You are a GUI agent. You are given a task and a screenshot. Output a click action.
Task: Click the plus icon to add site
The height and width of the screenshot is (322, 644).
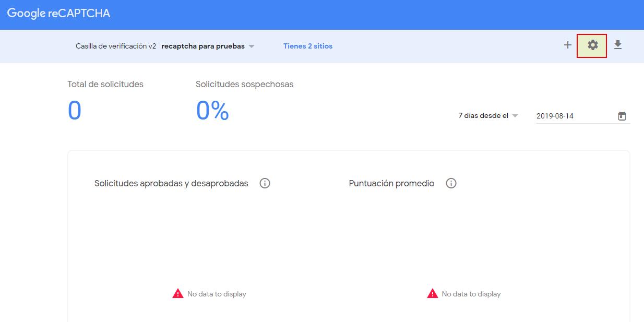coord(568,45)
